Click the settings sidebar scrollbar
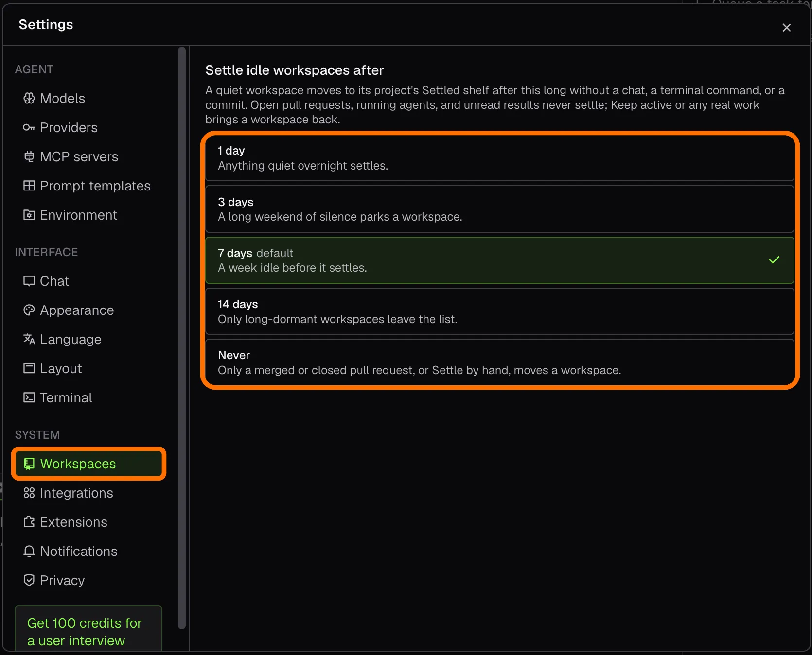The image size is (812, 655). pyautogui.click(x=182, y=338)
